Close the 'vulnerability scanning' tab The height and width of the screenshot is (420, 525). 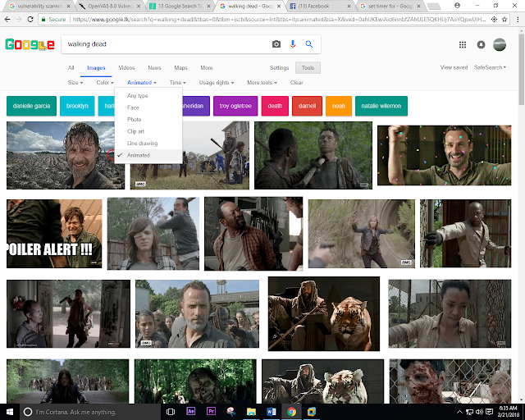(x=68, y=6)
